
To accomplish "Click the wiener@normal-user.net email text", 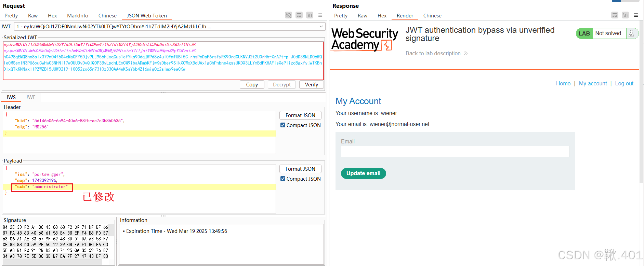I will point(399,124).
